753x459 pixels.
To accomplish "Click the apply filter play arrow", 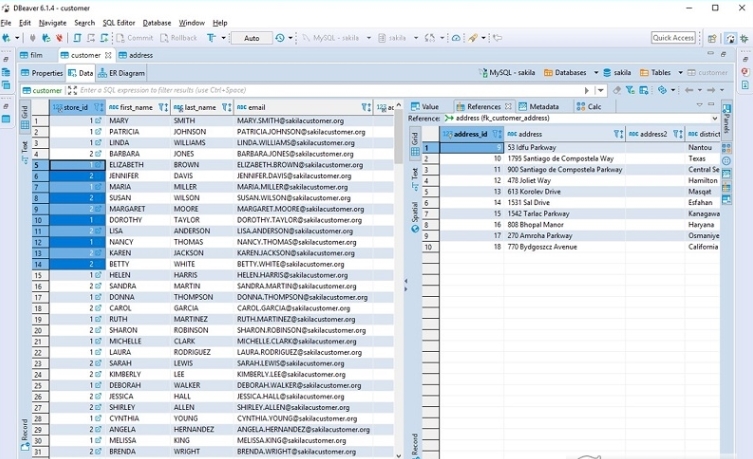I will coord(586,90).
